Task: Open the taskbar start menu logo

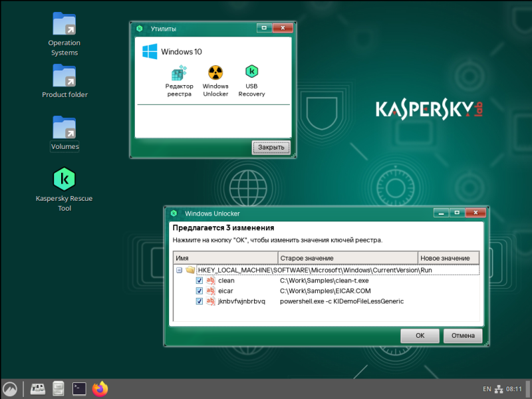Action: pos(10,389)
